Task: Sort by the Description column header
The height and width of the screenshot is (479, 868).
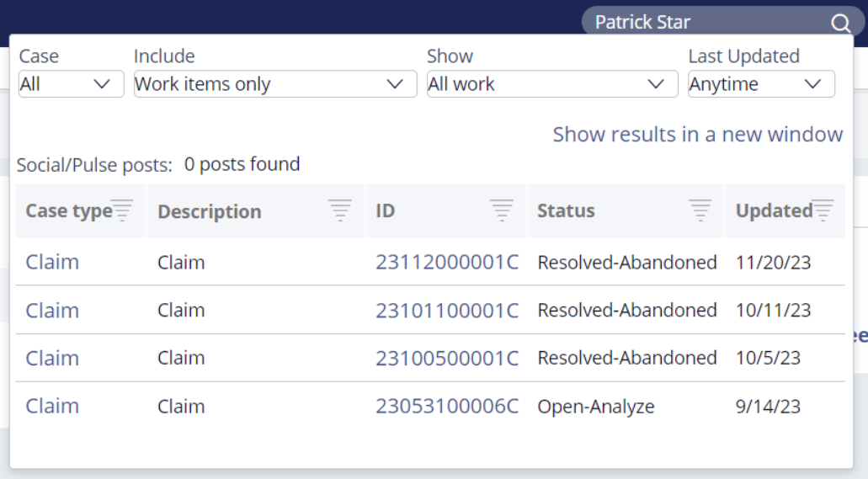Action: click(x=210, y=211)
